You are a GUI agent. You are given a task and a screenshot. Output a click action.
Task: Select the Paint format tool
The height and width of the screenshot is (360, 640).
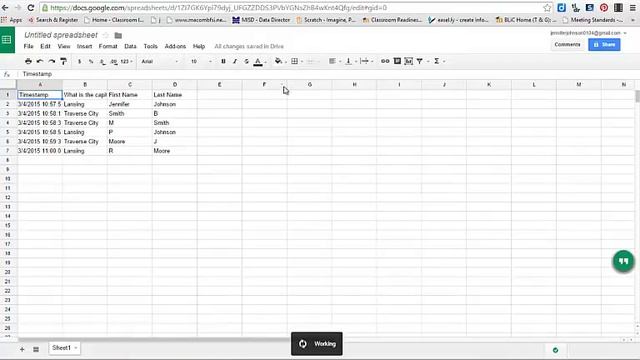pyautogui.click(x=63, y=61)
